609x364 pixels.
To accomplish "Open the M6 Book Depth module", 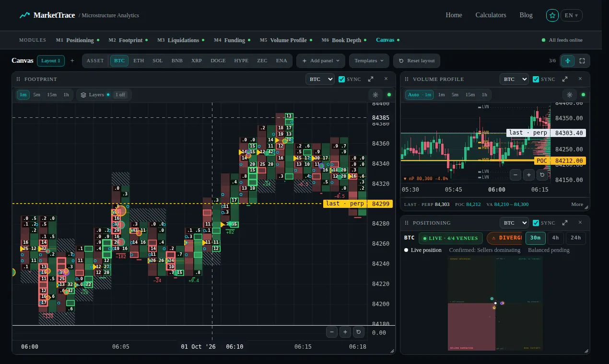I will (344, 40).
